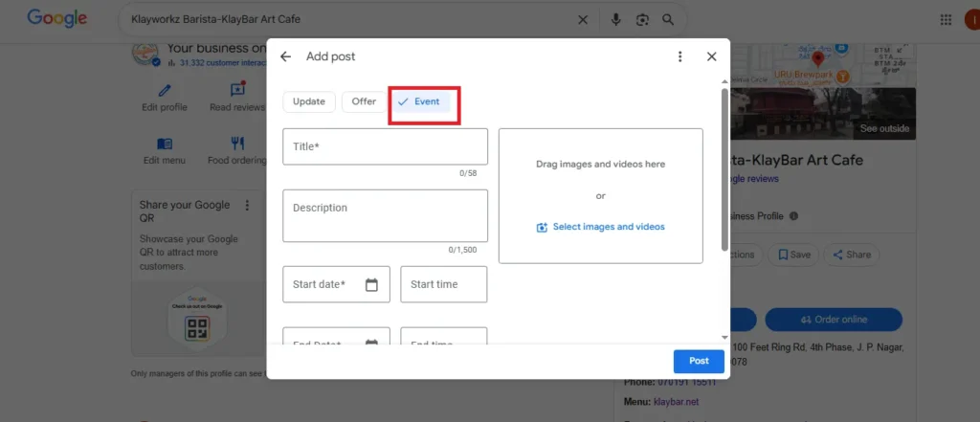
Task: Open the klaybar.net menu link
Action: [x=677, y=402]
